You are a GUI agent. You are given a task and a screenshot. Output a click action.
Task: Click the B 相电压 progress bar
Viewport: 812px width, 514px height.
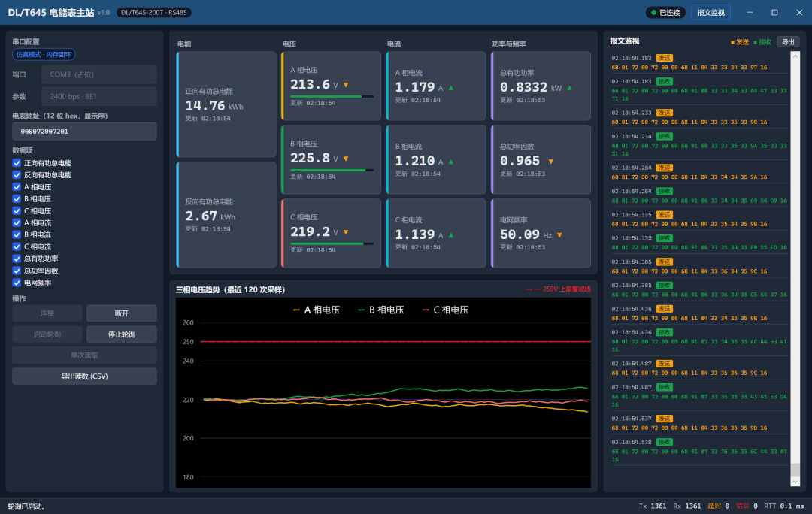coord(332,170)
